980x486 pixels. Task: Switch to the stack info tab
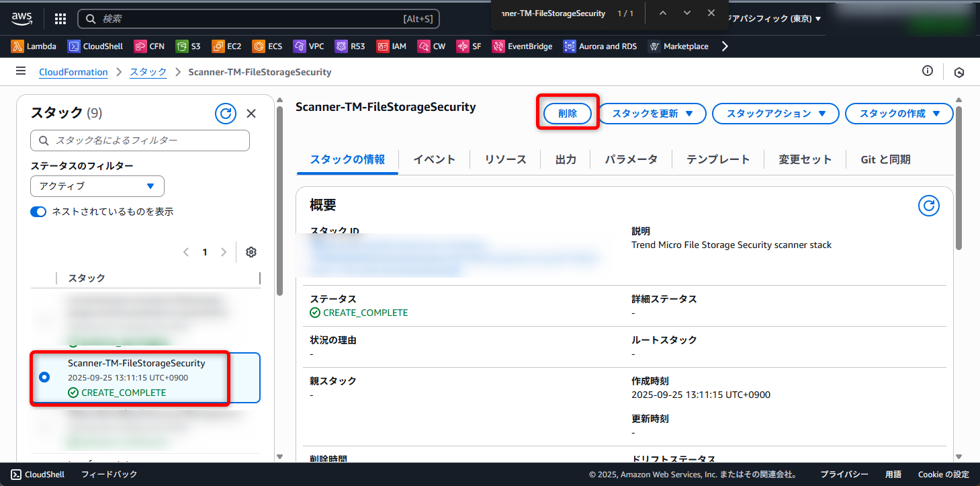tap(347, 159)
